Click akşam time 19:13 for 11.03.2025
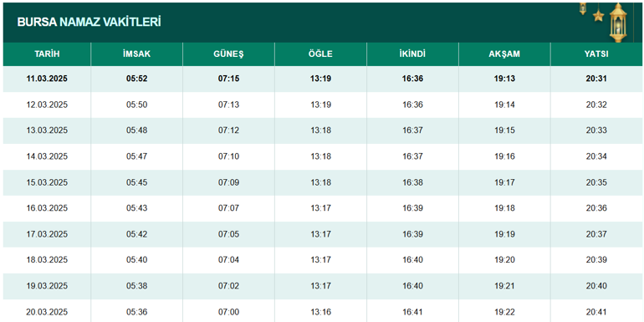The width and height of the screenshot is (644, 322). tap(505, 79)
